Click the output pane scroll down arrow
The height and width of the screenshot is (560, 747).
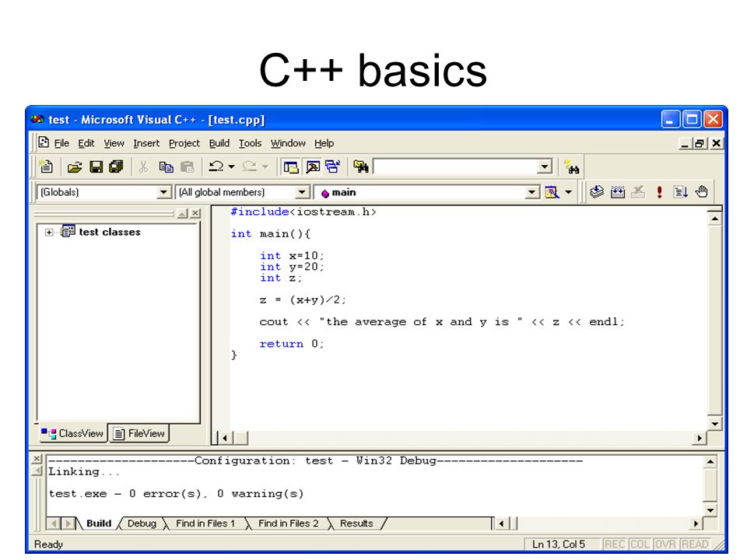click(710, 510)
